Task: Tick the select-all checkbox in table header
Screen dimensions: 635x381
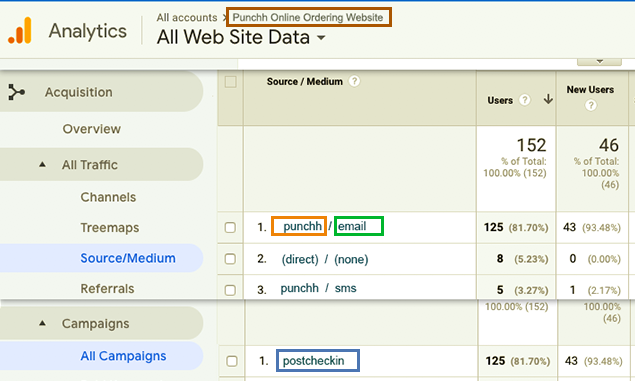Action: pyautogui.click(x=230, y=82)
